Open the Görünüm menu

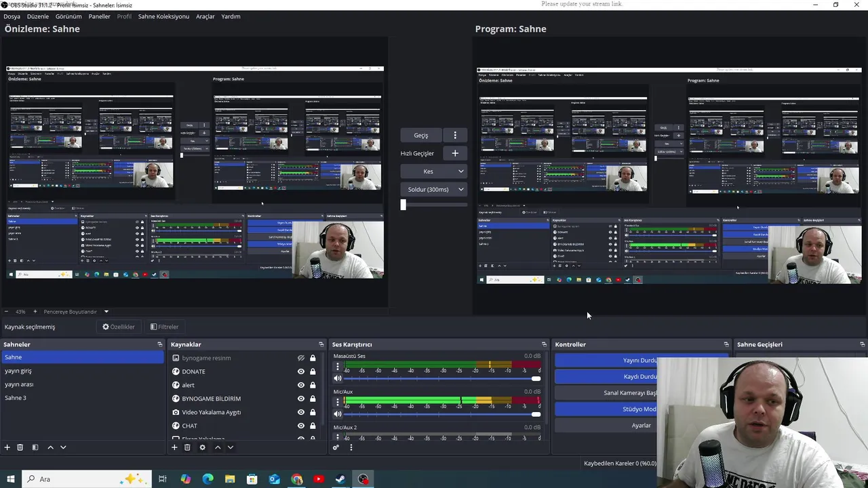tap(68, 16)
